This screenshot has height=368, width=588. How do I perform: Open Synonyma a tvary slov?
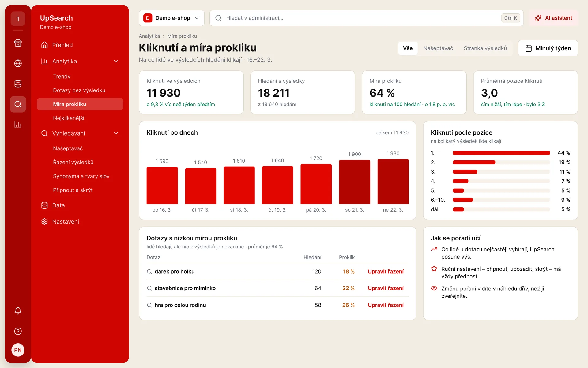[80, 176]
